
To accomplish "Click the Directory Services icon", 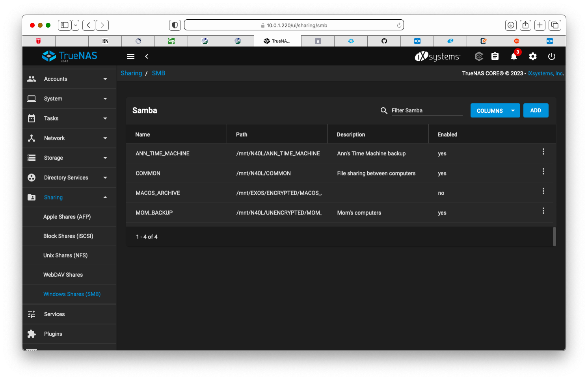I will coord(32,177).
